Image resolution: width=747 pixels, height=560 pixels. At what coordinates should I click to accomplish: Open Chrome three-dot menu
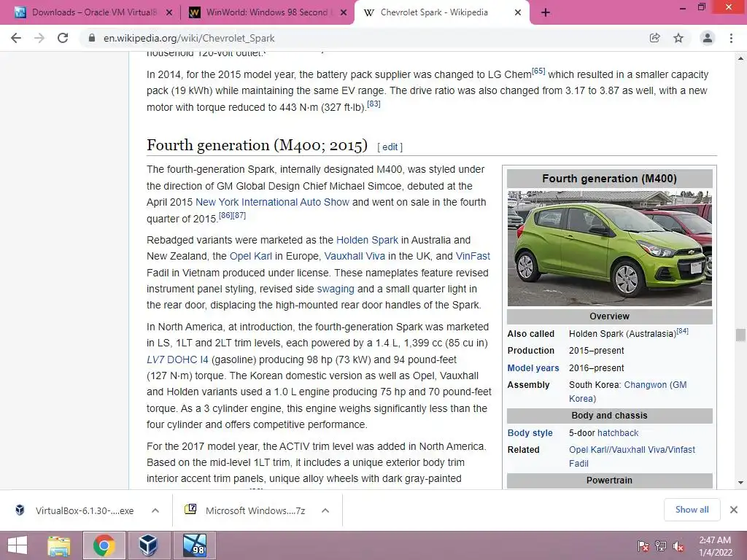[731, 38]
